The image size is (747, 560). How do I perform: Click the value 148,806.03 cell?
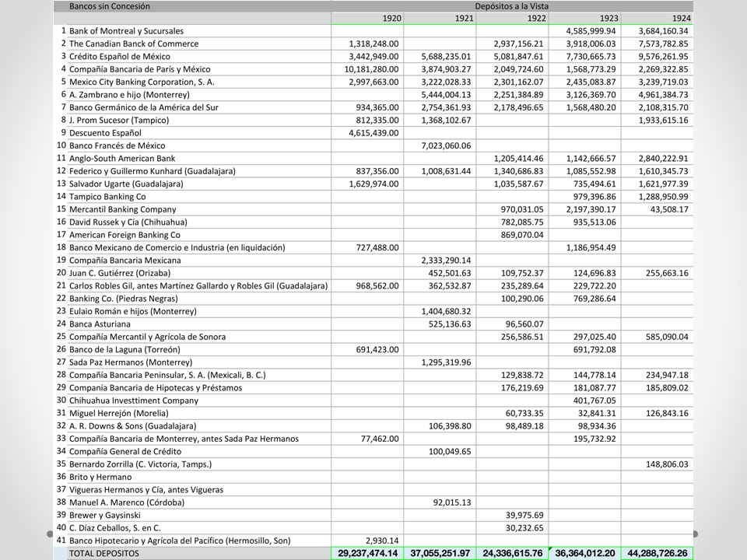(x=657, y=464)
